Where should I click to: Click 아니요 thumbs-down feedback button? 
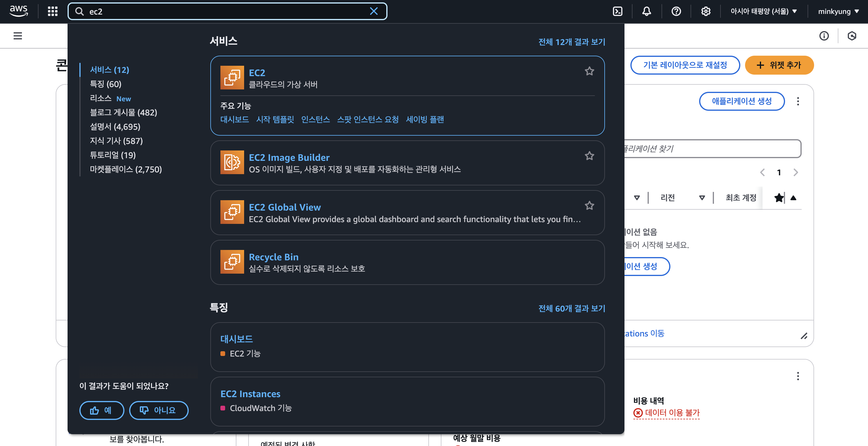159,410
